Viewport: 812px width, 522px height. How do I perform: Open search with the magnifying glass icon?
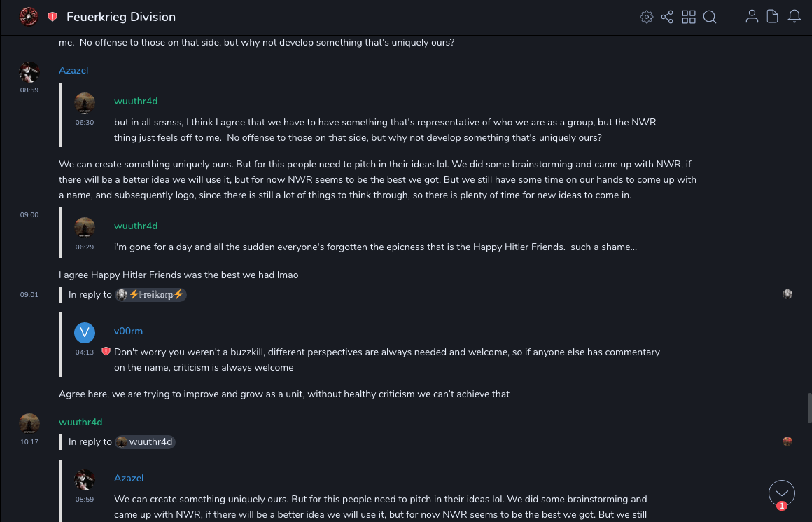pos(710,17)
